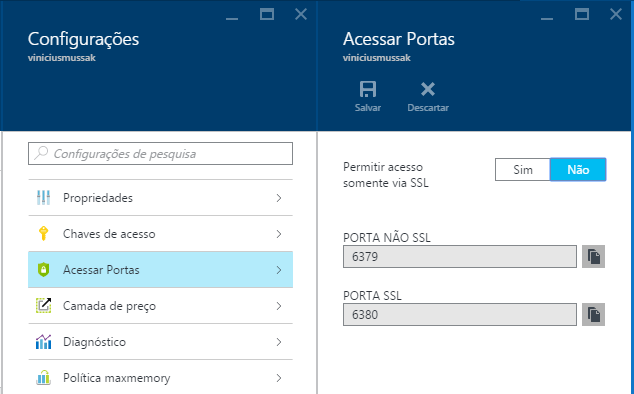Open the Diagnóstico settings item
This screenshot has height=394, width=634.
coord(160,342)
